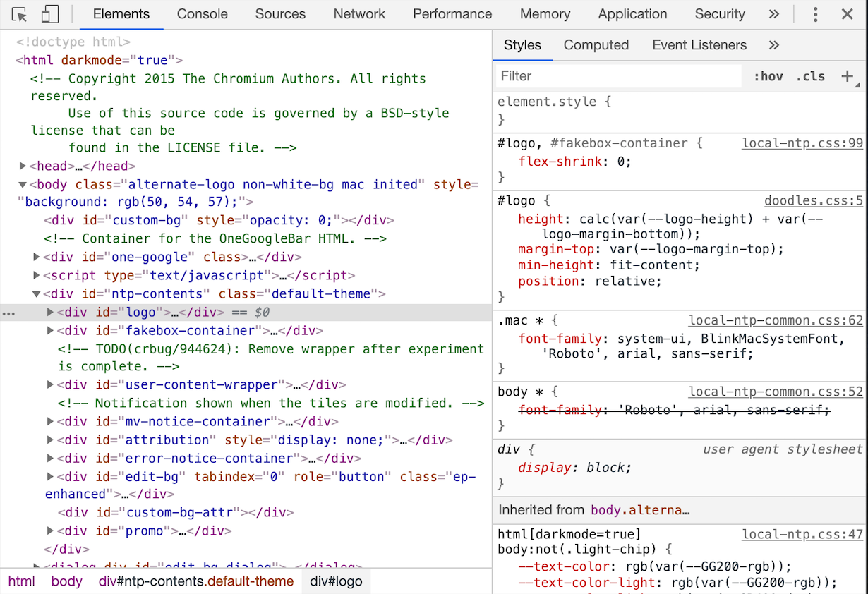Expand the div id logo node

point(50,313)
